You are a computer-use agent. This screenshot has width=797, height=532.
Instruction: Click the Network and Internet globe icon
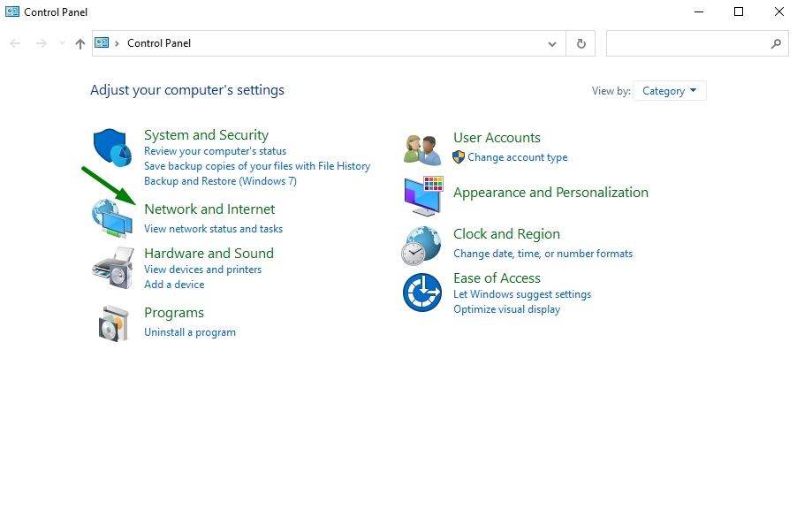point(112,218)
